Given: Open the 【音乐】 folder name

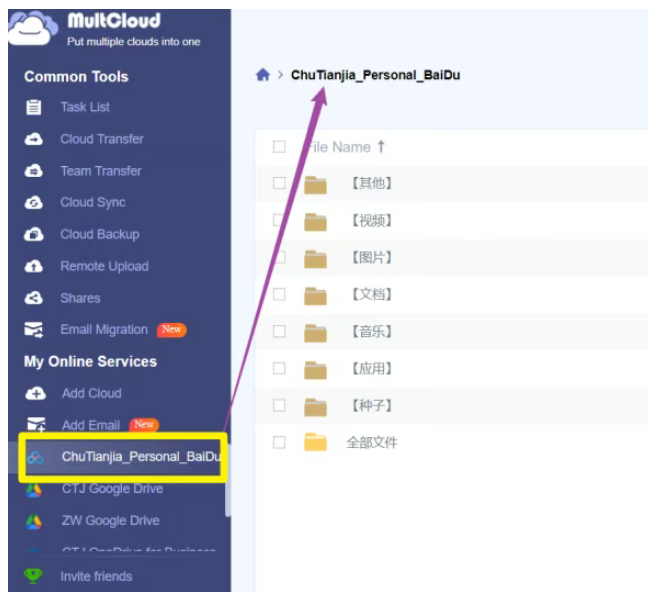Looking at the screenshot, I should coord(372,332).
